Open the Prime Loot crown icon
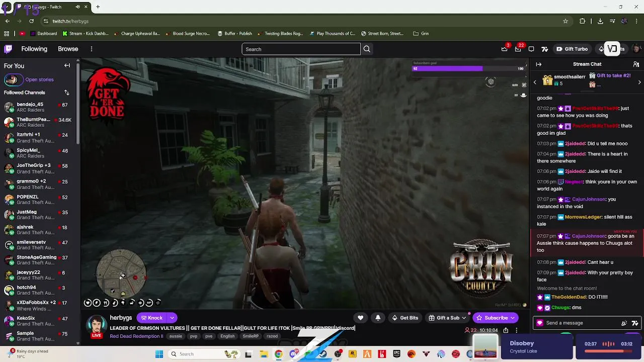 pyautogui.click(x=504, y=49)
